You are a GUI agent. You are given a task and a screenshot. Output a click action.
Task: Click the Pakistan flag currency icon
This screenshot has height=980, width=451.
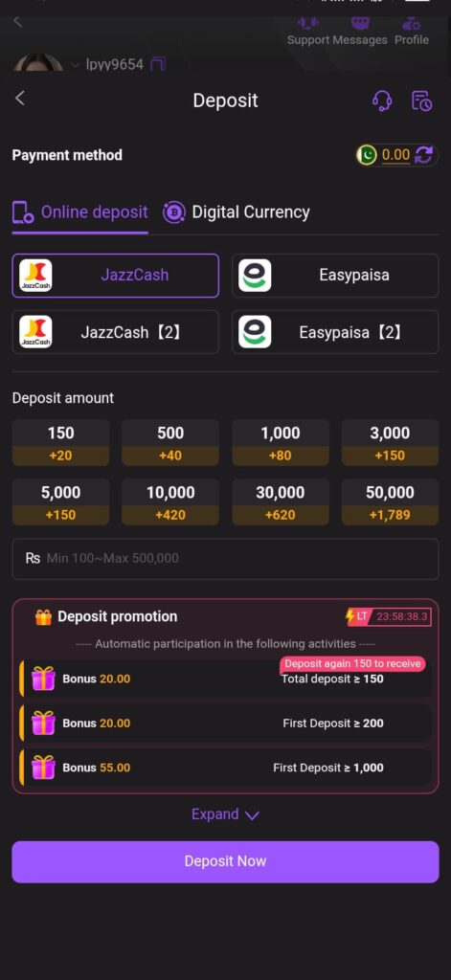click(x=367, y=155)
